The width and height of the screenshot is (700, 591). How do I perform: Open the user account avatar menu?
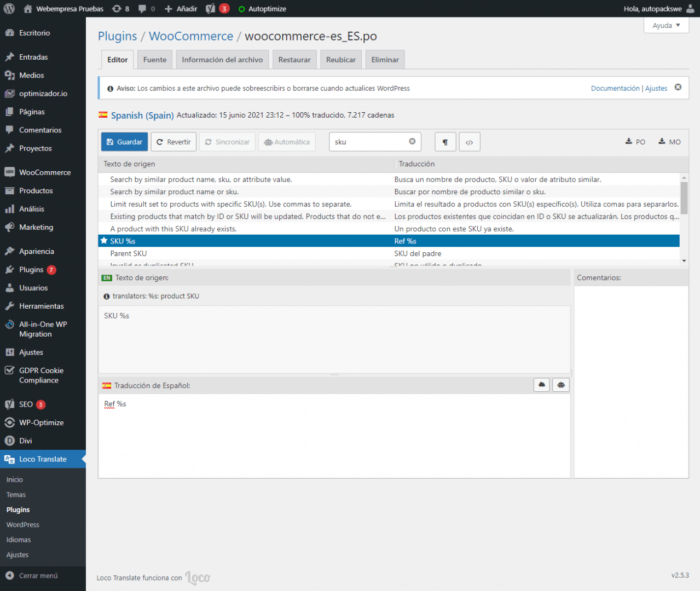(x=691, y=9)
